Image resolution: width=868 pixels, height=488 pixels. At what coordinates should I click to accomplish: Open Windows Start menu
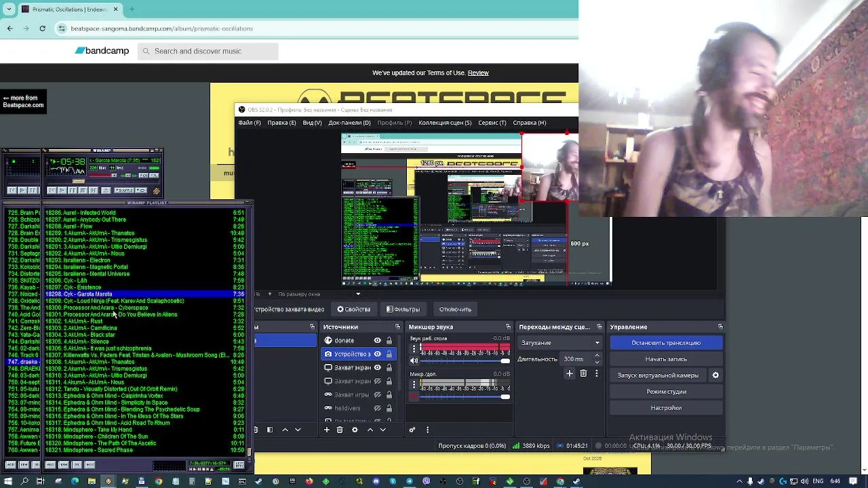pos(8,481)
